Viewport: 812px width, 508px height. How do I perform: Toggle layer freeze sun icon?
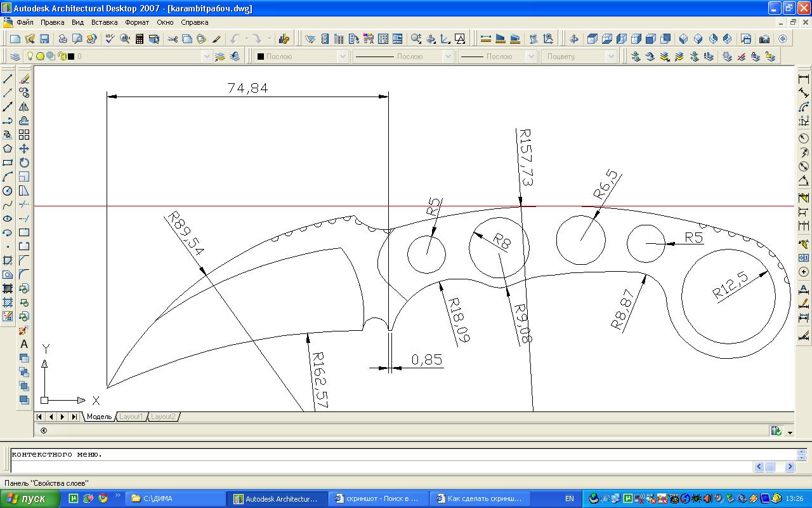(x=40, y=57)
